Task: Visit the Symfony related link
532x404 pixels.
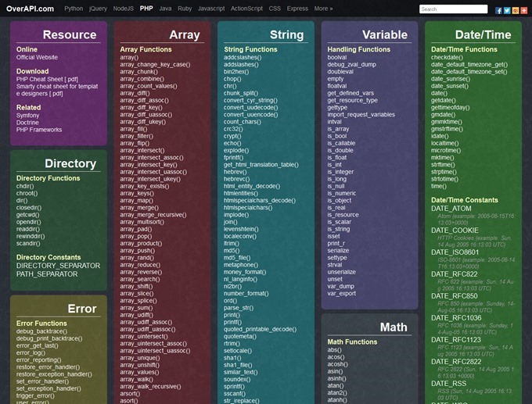Action: (x=28, y=115)
